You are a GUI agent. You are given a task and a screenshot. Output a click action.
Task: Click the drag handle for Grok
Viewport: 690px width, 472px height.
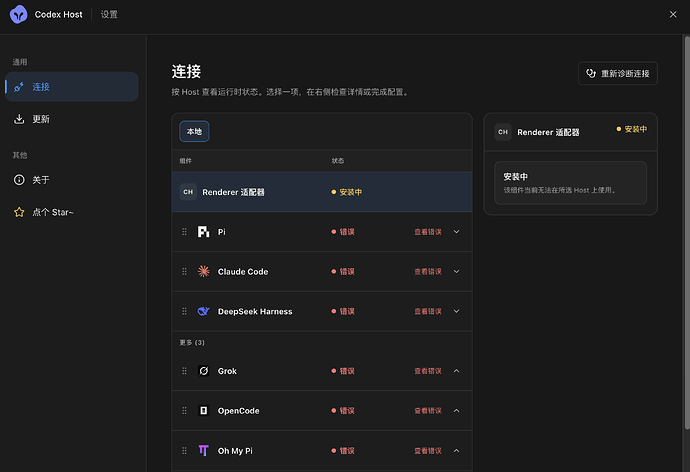(184, 371)
